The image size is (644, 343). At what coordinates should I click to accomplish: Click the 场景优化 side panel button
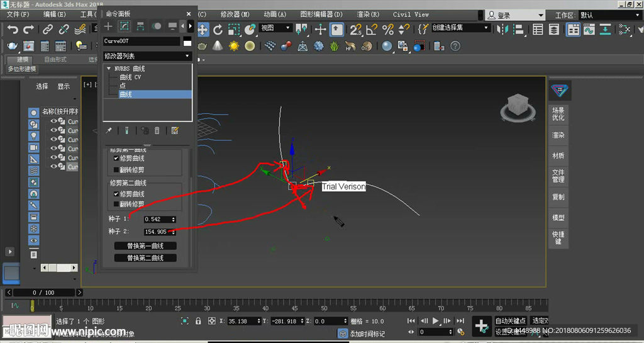pos(558,114)
